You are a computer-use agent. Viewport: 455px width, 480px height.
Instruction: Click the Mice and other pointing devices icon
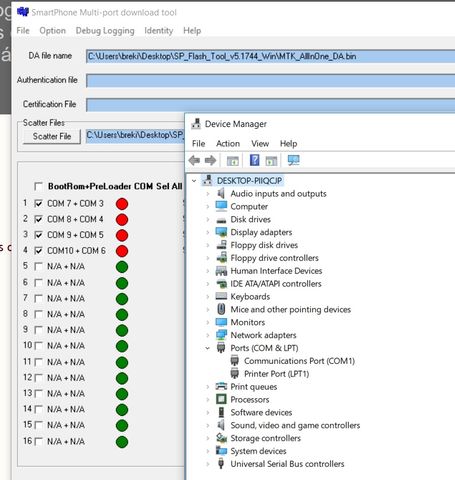tap(221, 309)
